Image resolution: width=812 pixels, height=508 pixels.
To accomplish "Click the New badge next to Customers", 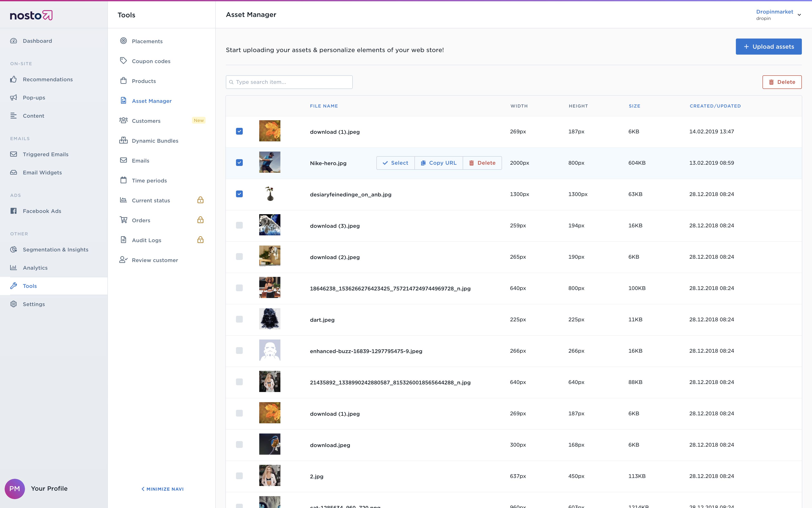I will (x=199, y=120).
